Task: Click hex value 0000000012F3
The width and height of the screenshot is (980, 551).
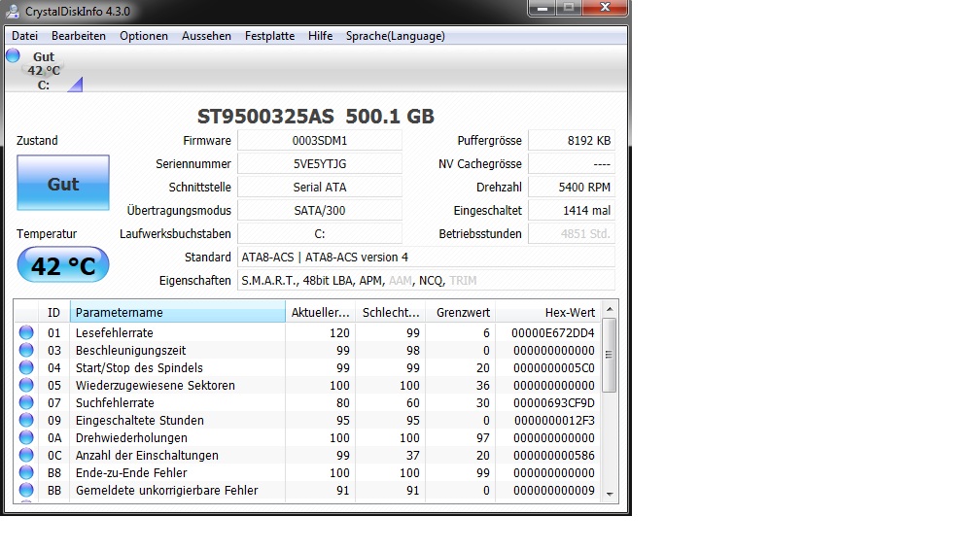Action: (x=554, y=421)
